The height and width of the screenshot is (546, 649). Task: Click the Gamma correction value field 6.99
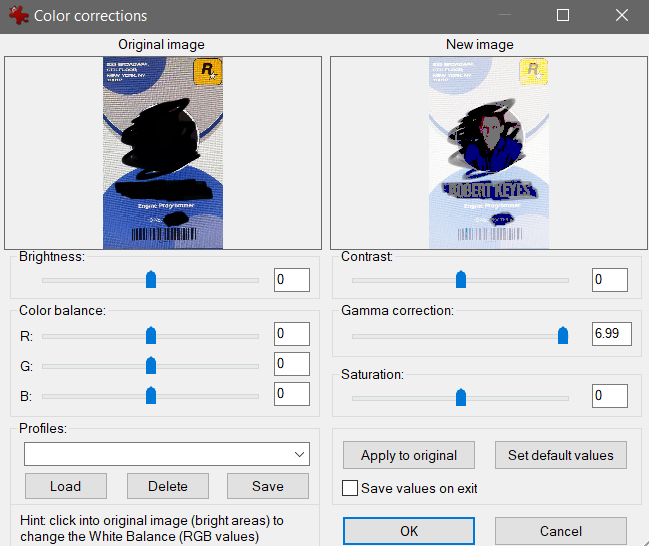click(x=612, y=334)
